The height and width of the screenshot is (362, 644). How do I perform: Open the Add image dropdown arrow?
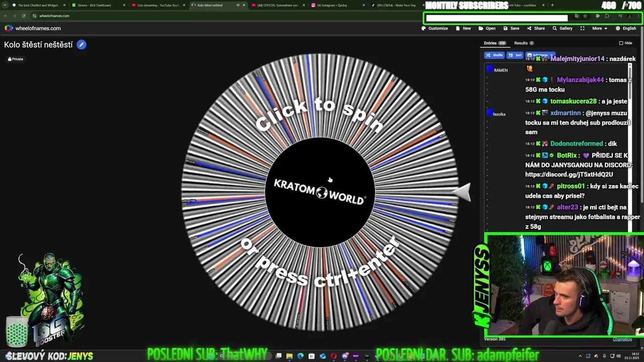pyautogui.click(x=552, y=55)
